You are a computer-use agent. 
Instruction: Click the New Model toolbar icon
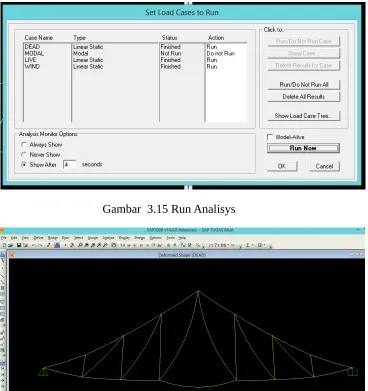pos(4,245)
